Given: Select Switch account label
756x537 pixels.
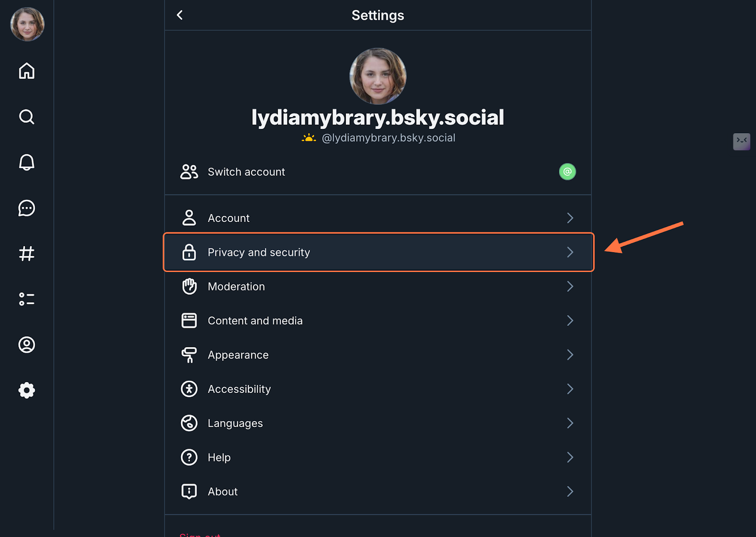Looking at the screenshot, I should pos(246,172).
